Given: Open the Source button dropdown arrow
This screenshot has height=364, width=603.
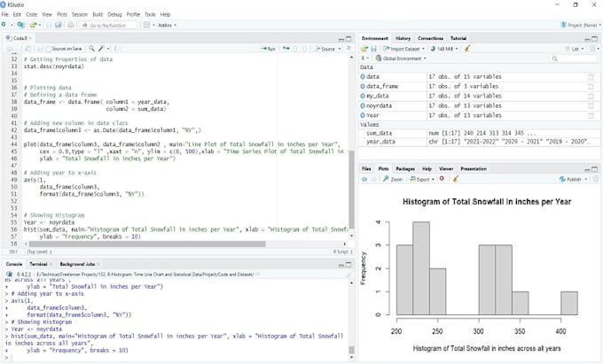Looking at the screenshot, I should coord(340,49).
